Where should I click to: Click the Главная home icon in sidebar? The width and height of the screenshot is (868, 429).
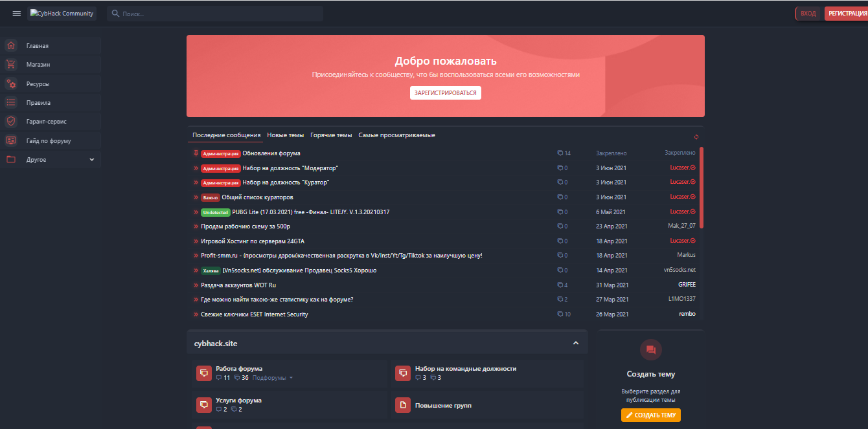pyautogui.click(x=11, y=46)
